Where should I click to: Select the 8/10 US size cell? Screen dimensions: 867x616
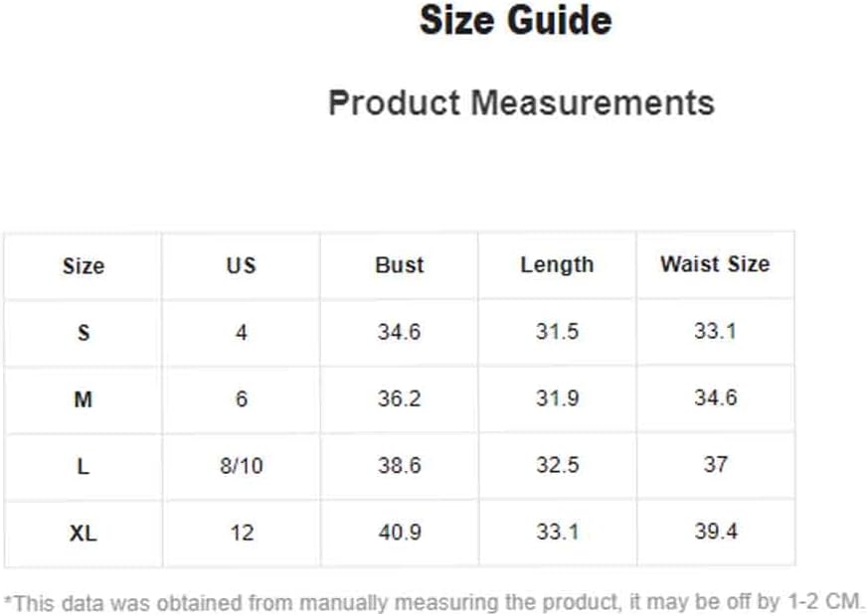[x=241, y=466]
